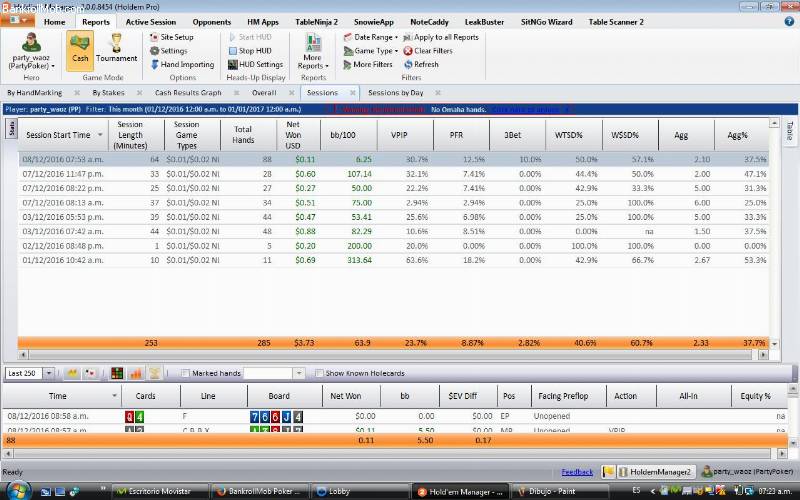This screenshot has height=500, width=800.
Task: Click the help question mark icon
Action: point(789,22)
